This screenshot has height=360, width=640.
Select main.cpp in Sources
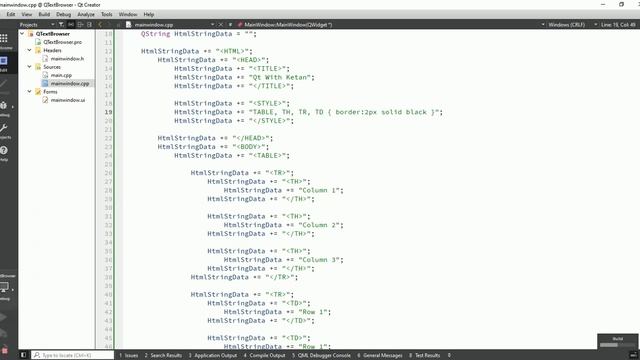pyautogui.click(x=61, y=75)
